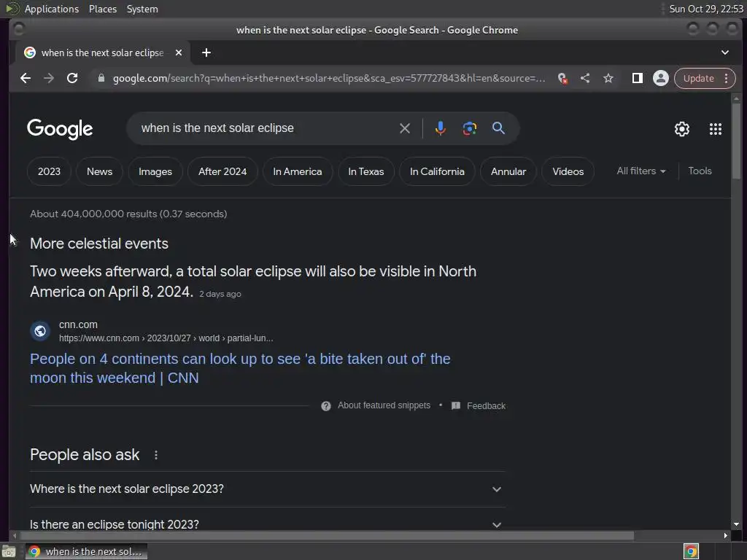Viewport: 747px width, 560px height.
Task: Open the Applications menu
Action: coord(52,9)
